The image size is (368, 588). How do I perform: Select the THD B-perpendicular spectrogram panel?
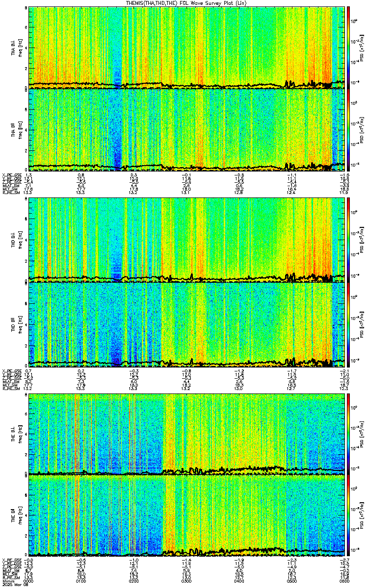pyautogui.click(x=187, y=241)
